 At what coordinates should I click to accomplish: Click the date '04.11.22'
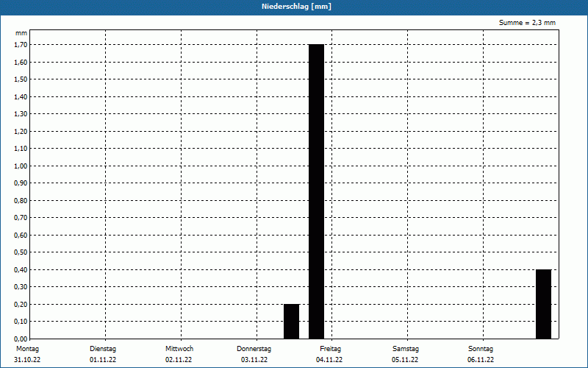click(329, 360)
